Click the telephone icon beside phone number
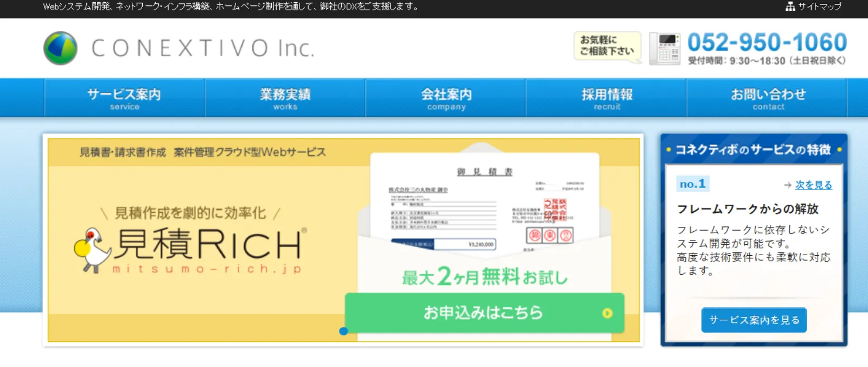This screenshot has width=868, height=367. 665,48
